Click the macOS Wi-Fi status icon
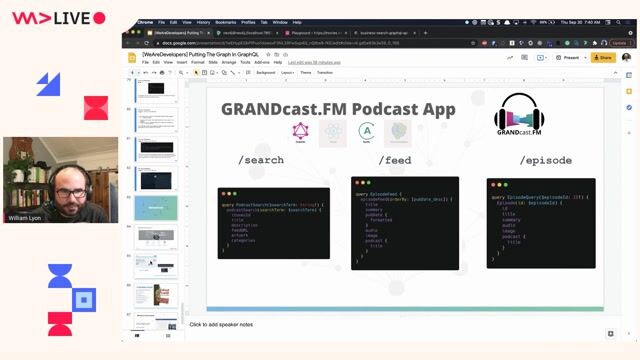This screenshot has height=360, width=640. click(x=533, y=22)
